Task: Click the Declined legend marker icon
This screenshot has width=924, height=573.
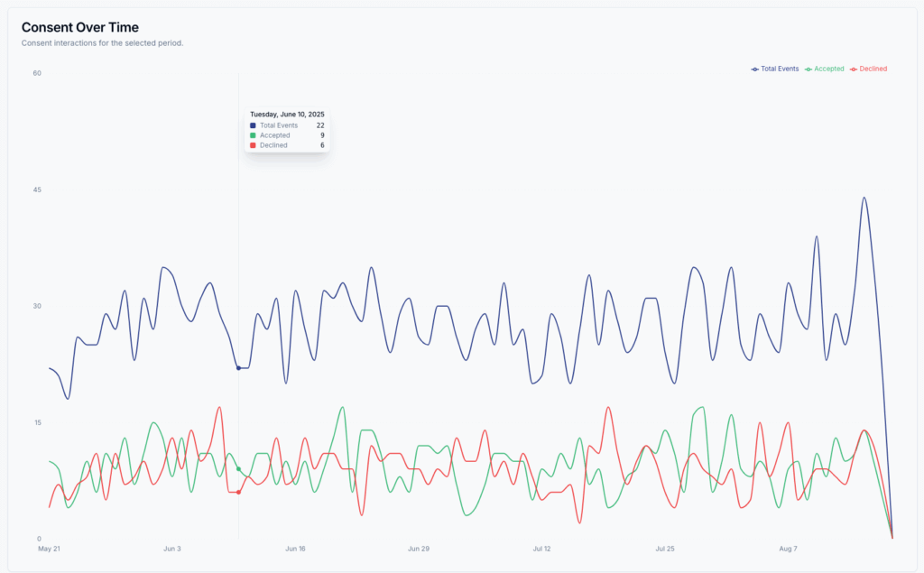Action: [854, 69]
